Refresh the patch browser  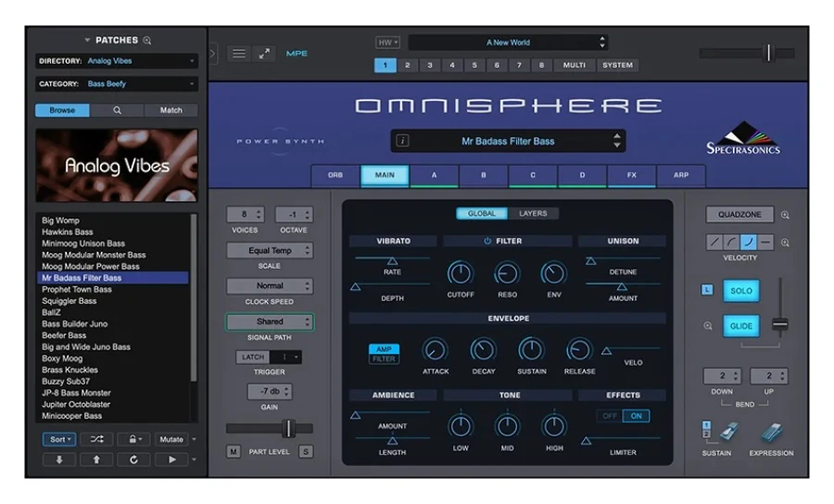point(133,460)
